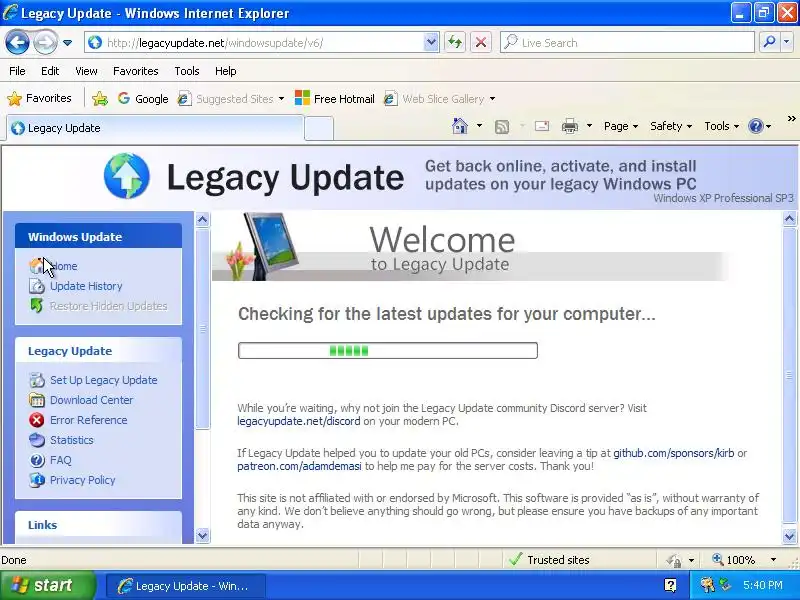800x600 pixels.
Task: Open Favorites center star button
Action: (x=40, y=98)
